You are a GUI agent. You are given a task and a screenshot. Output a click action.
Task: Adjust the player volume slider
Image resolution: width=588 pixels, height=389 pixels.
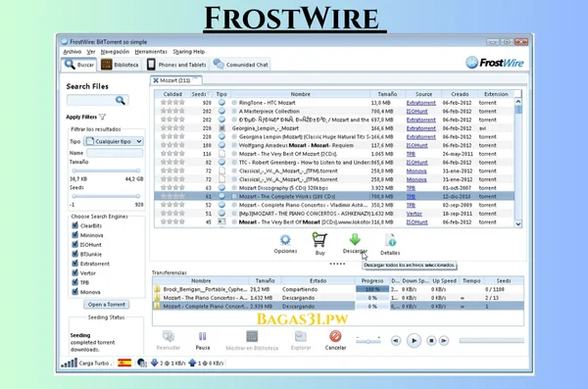[368, 341]
